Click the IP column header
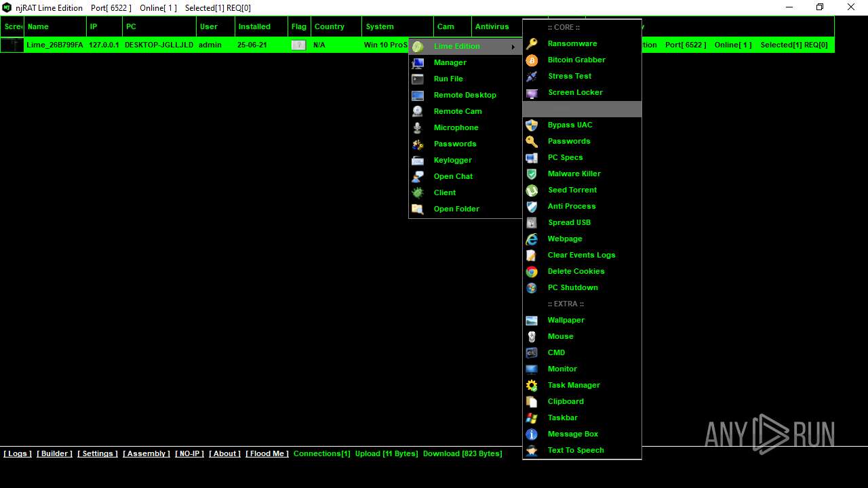The height and width of the screenshot is (488, 868). pyautogui.click(x=104, y=26)
